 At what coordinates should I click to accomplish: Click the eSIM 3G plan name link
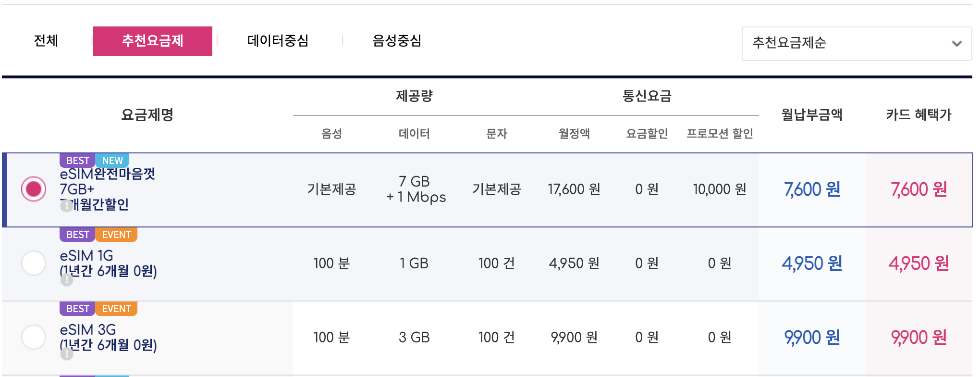tap(87, 329)
